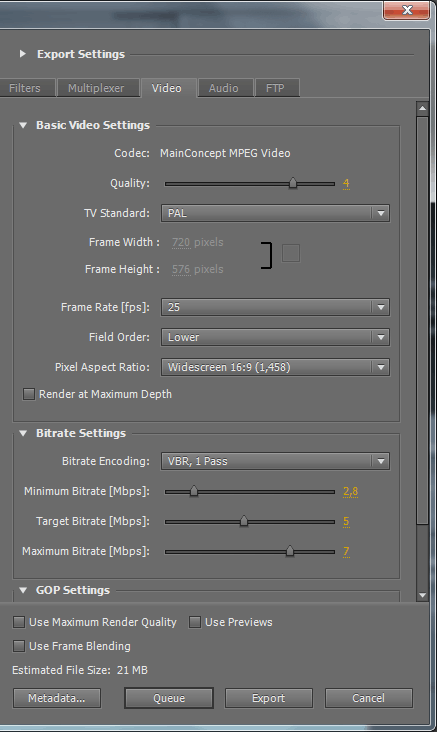Click the Cancel button
Screen dimensions: 437x732
pyautogui.click(x=369, y=698)
